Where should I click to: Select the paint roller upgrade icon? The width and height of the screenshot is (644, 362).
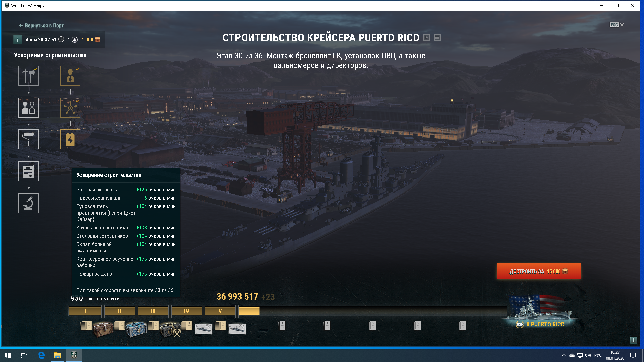pos(29,139)
